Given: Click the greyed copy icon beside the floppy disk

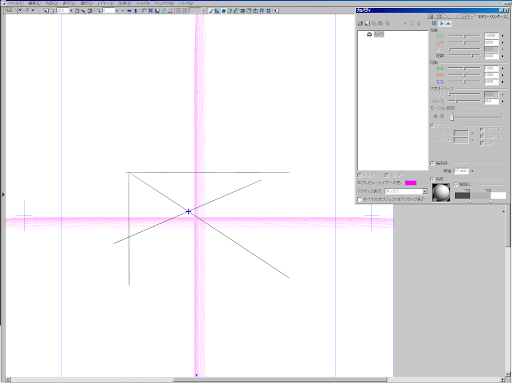Looking at the screenshot, I should point(374,24).
